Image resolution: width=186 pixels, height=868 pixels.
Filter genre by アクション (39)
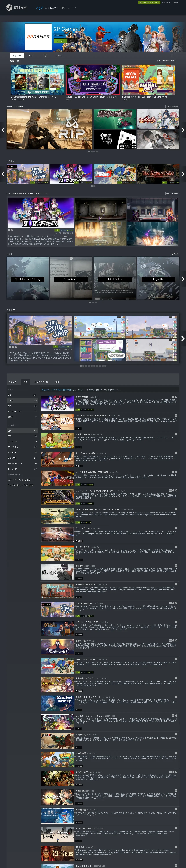[22, 441]
